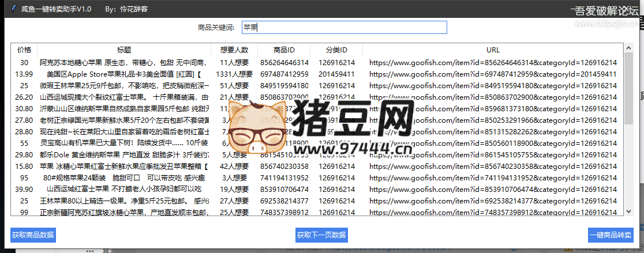The width and height of the screenshot is (644, 253).
Task: Click the scrollbar up arrow
Action: point(628,48)
